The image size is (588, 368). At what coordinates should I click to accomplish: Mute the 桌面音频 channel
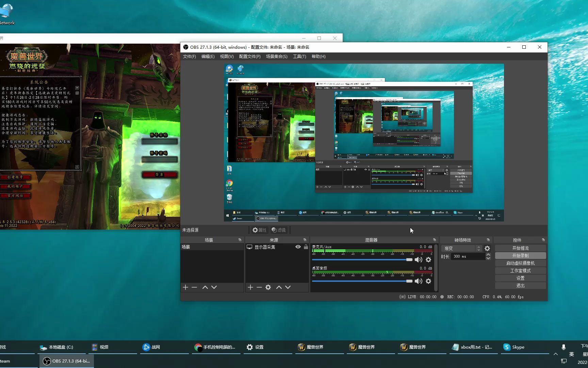(x=418, y=281)
